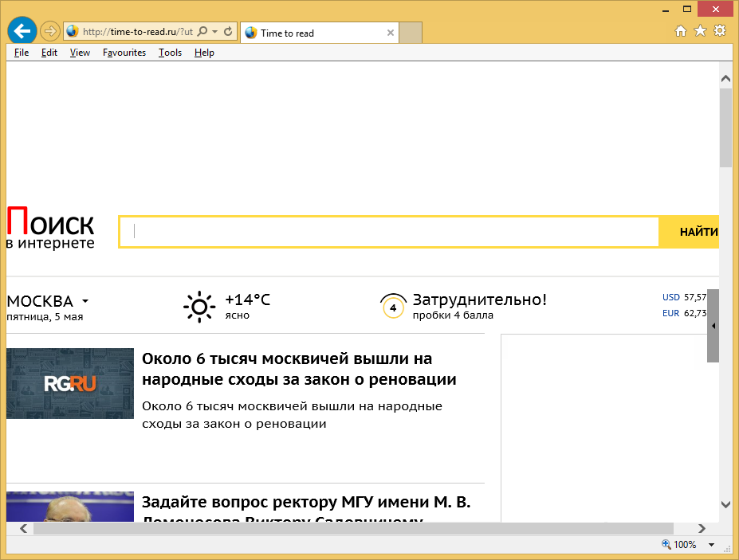
Task: Click the browser Back arrow button
Action: 22,31
